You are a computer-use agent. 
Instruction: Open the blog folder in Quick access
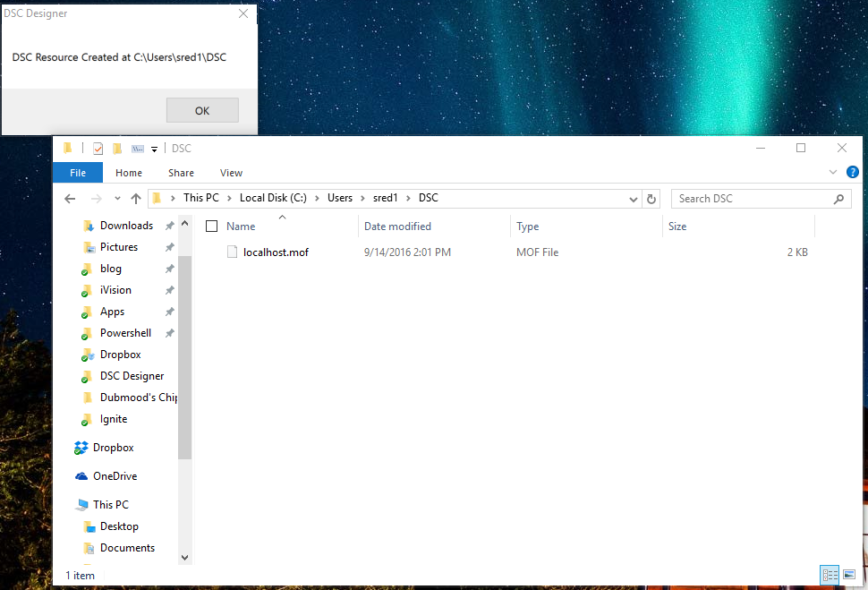tap(110, 269)
